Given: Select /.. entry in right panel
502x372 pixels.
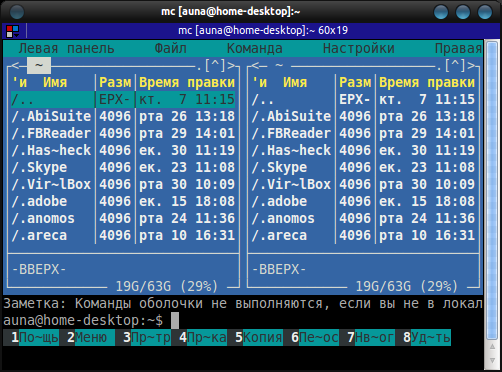Looking at the screenshot, I should [x=363, y=99].
